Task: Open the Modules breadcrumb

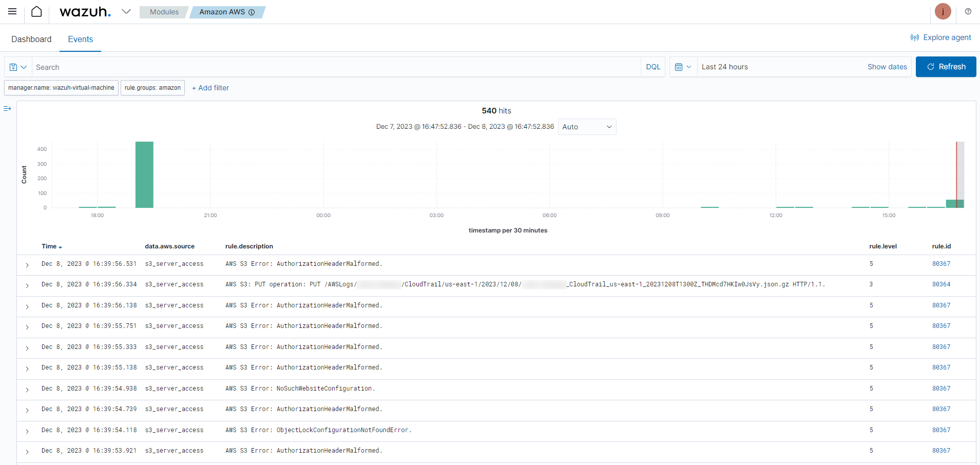Action: (164, 12)
